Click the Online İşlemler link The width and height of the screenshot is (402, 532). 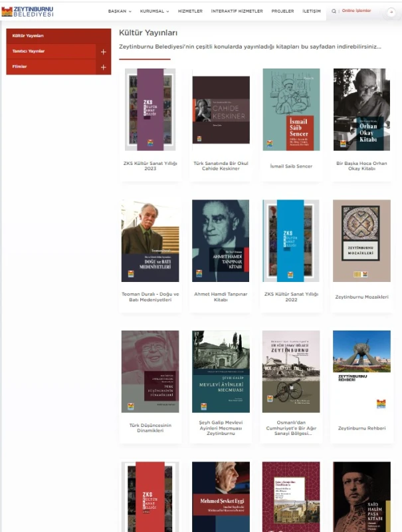point(356,11)
